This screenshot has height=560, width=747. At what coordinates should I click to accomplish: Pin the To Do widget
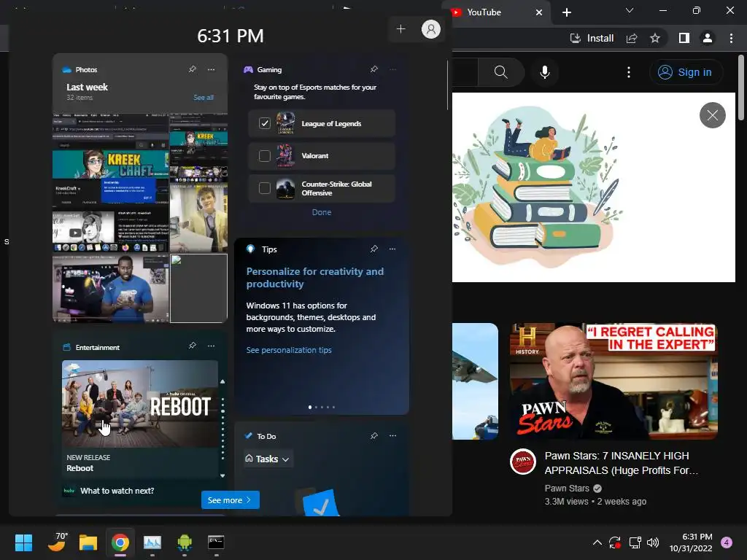click(374, 436)
